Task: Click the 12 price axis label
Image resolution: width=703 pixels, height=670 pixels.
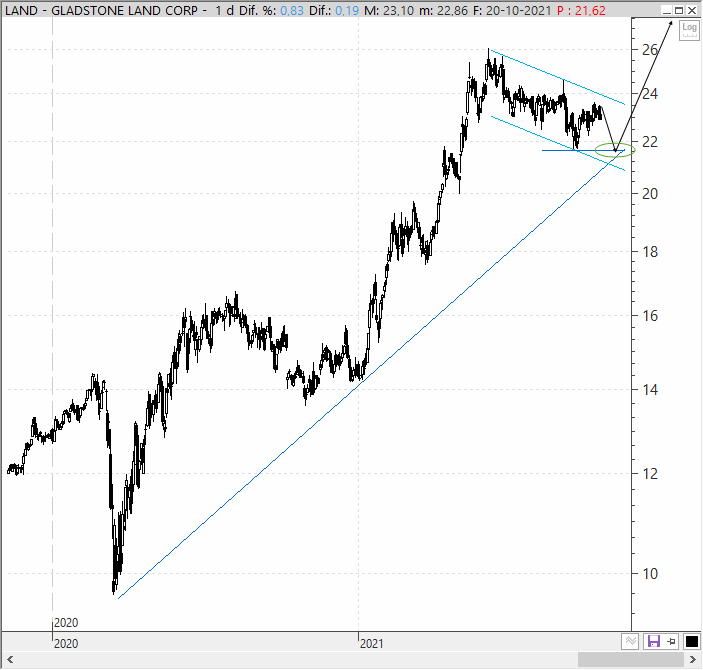Action: [650, 473]
